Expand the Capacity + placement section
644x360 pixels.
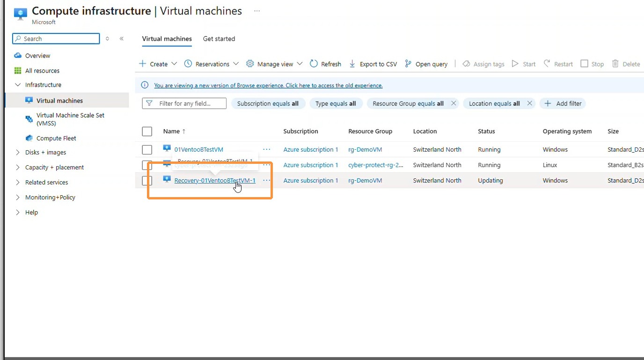18,167
